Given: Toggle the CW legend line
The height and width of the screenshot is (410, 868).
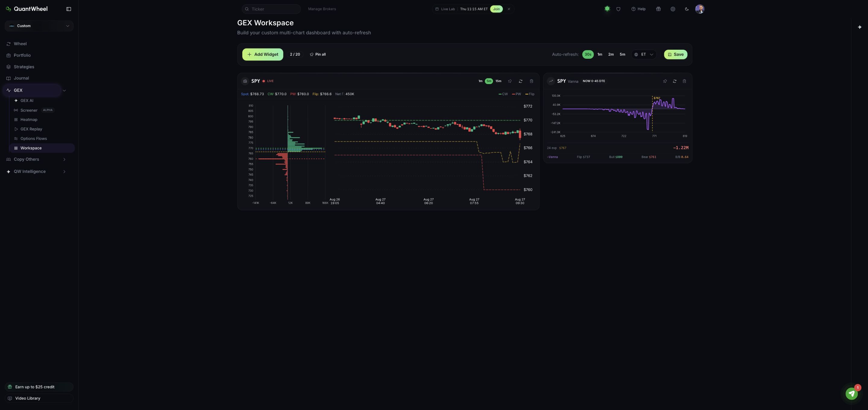Looking at the screenshot, I should click(x=503, y=94).
